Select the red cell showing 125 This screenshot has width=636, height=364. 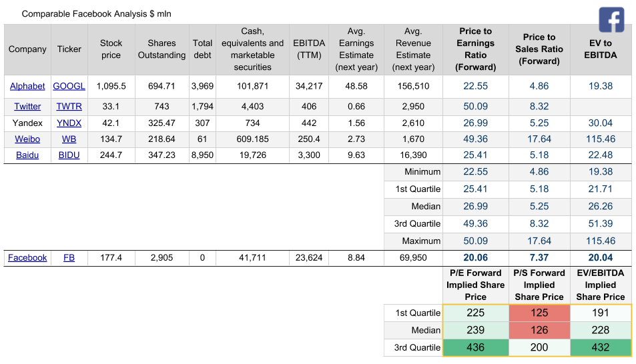pos(539,313)
